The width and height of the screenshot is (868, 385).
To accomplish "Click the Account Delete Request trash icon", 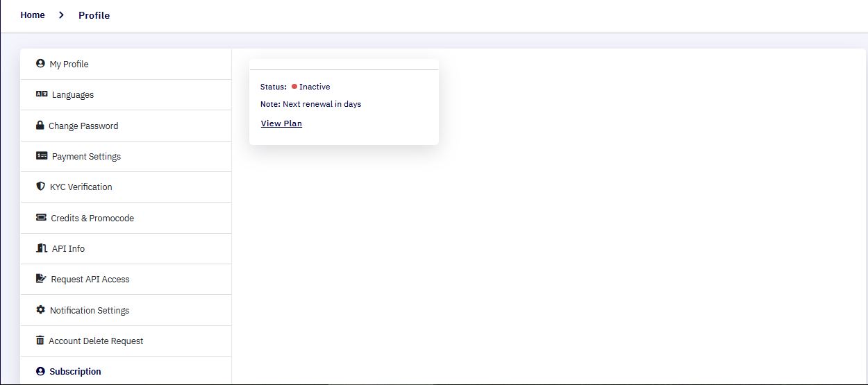I will pyautogui.click(x=40, y=341).
